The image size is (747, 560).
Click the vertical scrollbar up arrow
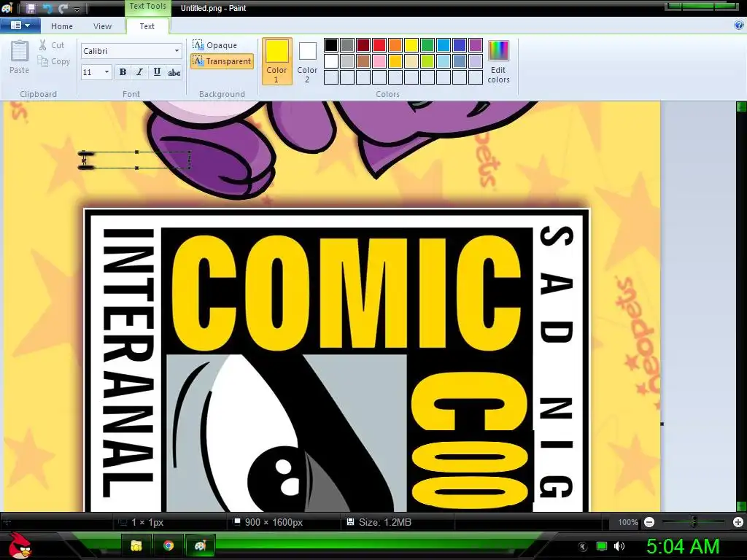[741, 106]
